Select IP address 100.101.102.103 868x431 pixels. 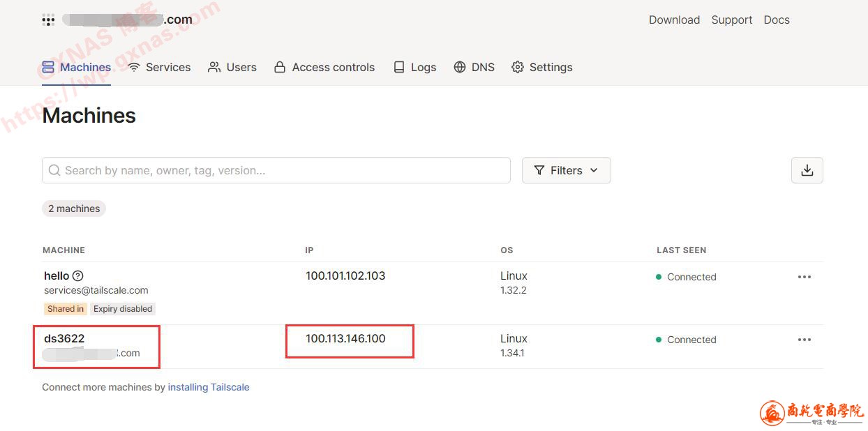click(345, 275)
